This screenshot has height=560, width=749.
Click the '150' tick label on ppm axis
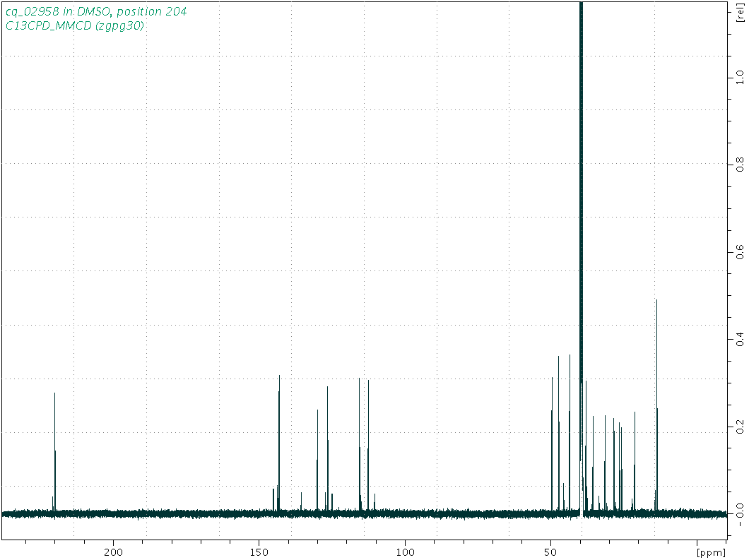tap(259, 552)
